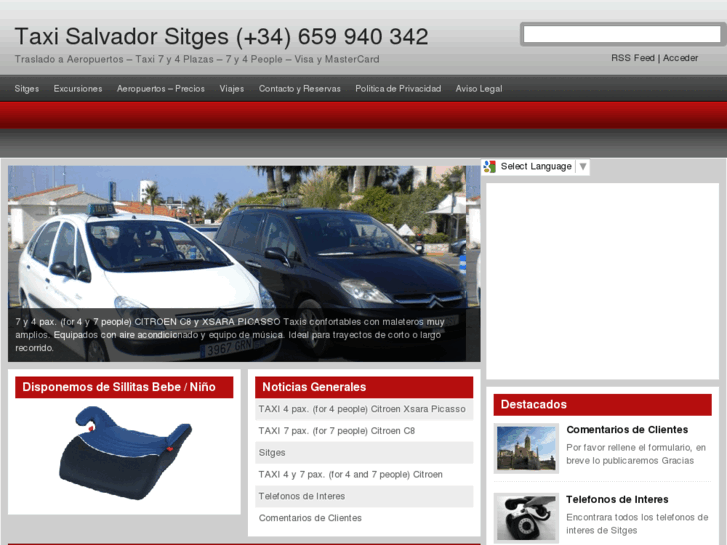This screenshot has height=545, width=727.
Task: Open TAXI 4 y 7 pax. Citroen news
Action: pyautogui.click(x=351, y=474)
